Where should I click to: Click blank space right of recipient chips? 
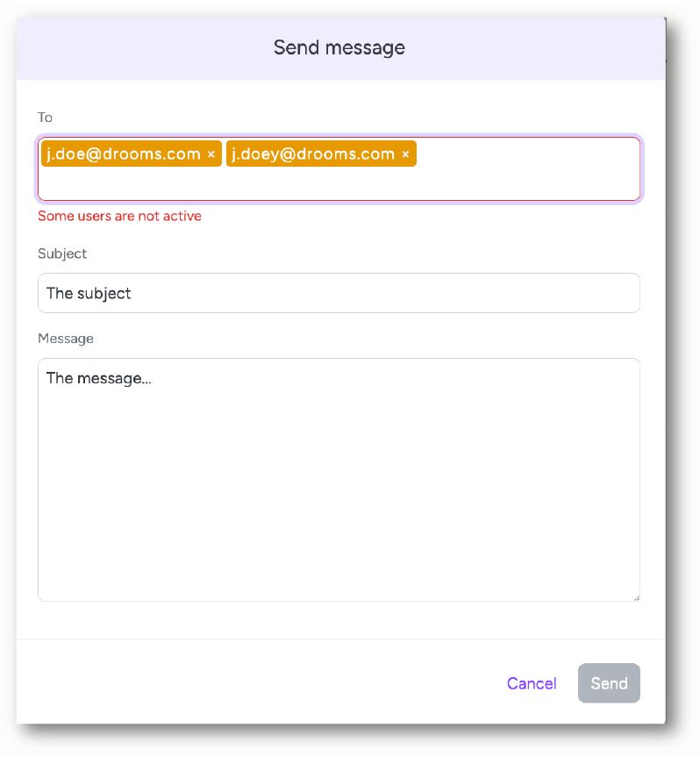tap(526, 154)
